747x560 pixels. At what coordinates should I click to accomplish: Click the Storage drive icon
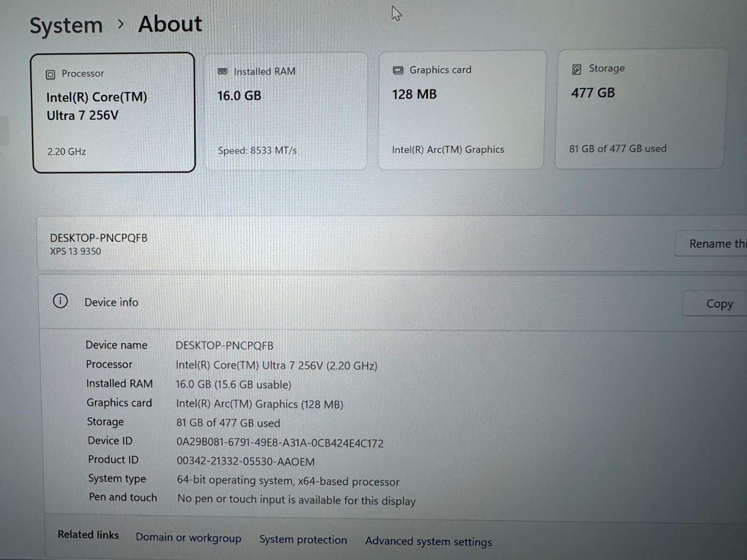(577, 70)
